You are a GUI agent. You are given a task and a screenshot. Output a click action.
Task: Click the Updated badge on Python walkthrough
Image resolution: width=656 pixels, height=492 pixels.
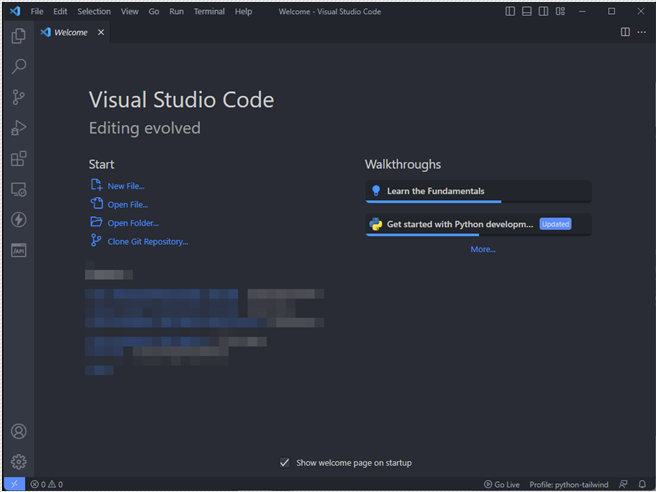tap(555, 224)
